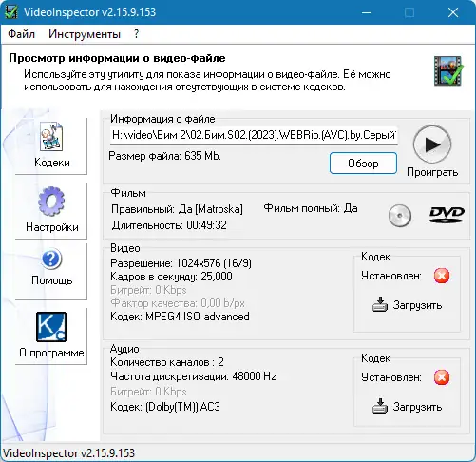The height and width of the screenshot is (462, 476).
Task: Click the CD disc burn icon
Action: click(400, 216)
